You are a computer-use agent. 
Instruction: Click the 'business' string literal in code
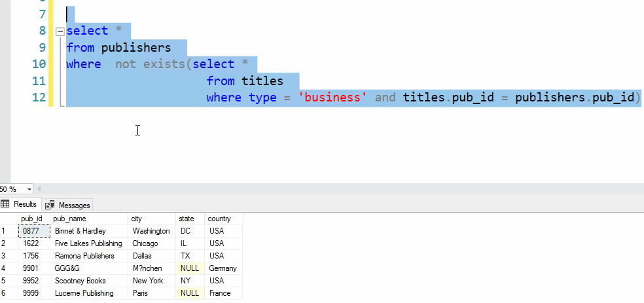332,98
